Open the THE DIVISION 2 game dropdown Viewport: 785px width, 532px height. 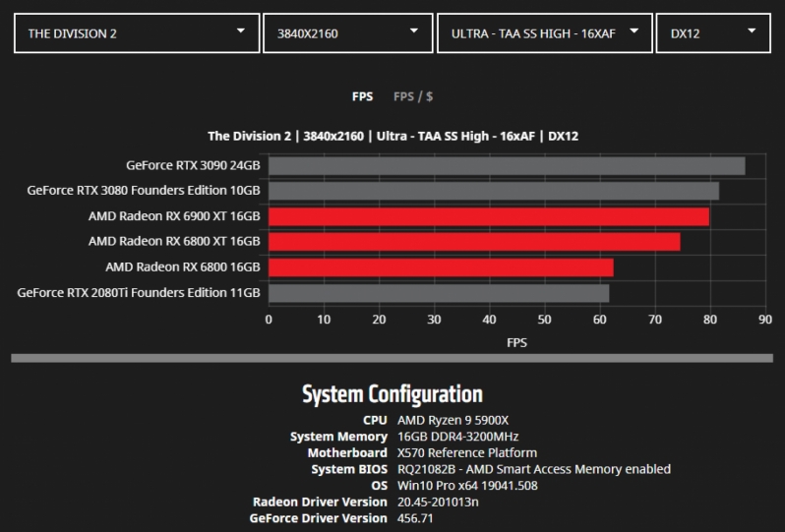137,32
